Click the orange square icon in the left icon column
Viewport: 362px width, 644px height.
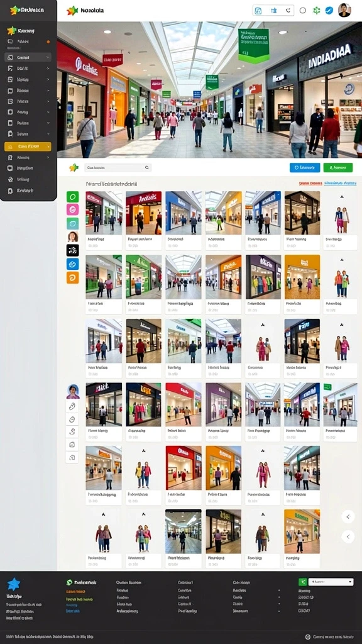73,277
